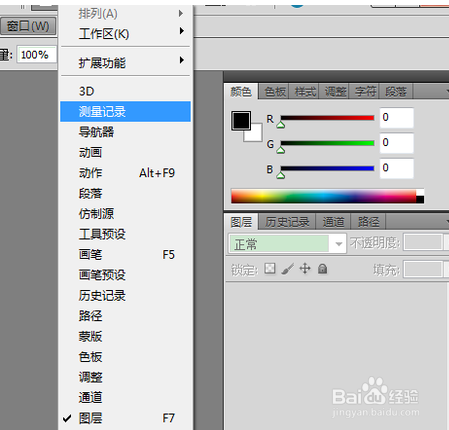
Task: Toggle lock position move icon
Action: pyautogui.click(x=305, y=268)
